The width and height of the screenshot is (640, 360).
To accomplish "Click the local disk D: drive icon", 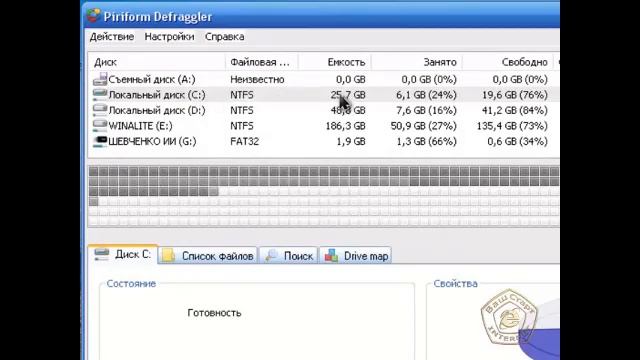I will point(100,110).
